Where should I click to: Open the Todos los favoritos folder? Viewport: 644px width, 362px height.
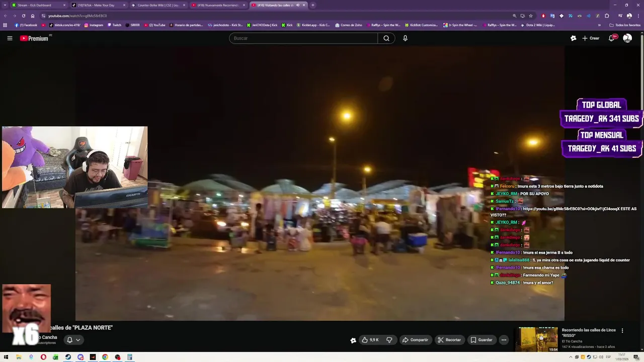625,25
